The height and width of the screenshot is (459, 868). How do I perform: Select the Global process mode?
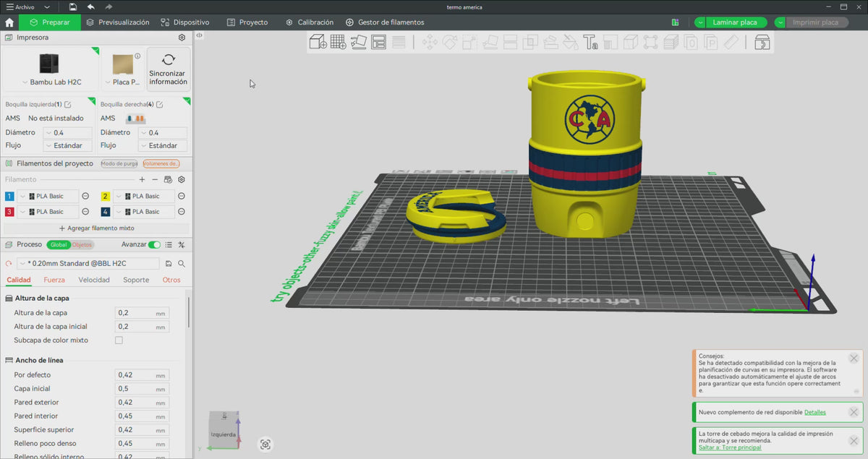pos(59,245)
